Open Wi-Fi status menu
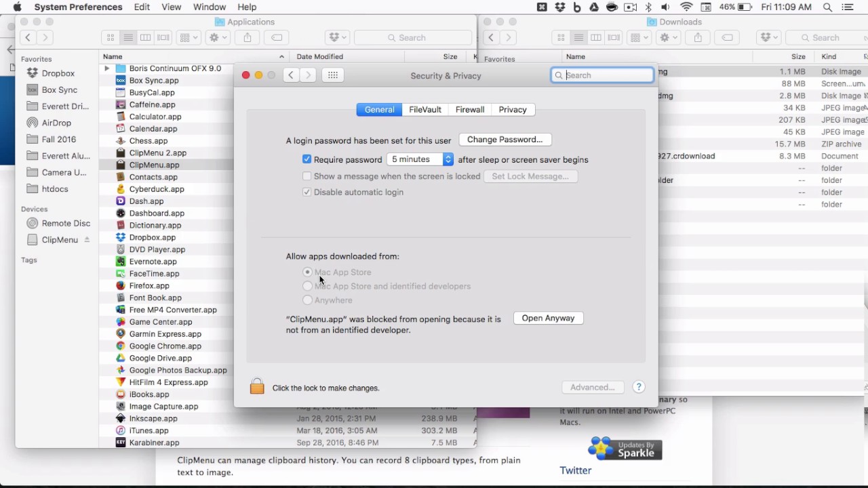This screenshot has height=488, width=868. [686, 7]
